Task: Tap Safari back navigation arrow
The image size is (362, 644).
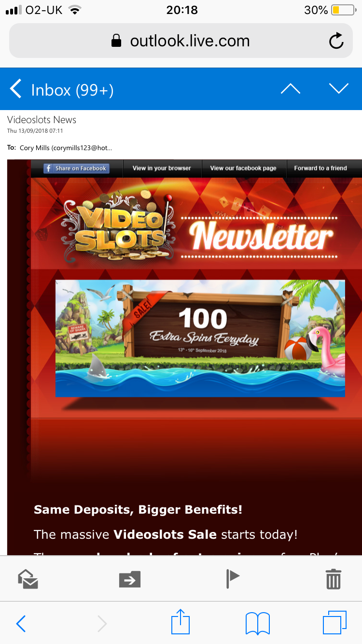Action: click(21, 624)
